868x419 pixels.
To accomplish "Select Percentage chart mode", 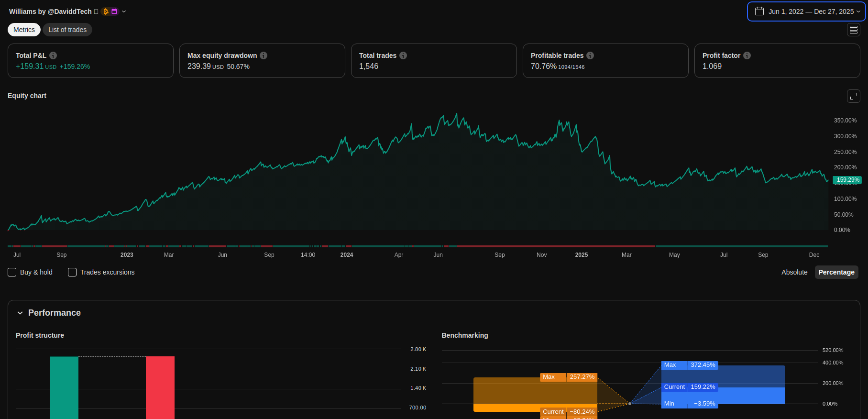I will (x=836, y=272).
